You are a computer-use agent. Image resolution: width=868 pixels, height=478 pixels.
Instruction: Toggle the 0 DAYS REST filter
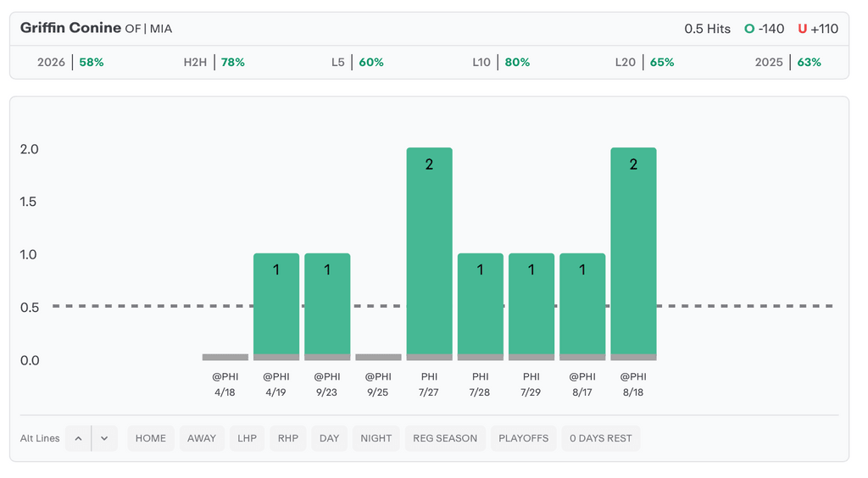click(601, 438)
